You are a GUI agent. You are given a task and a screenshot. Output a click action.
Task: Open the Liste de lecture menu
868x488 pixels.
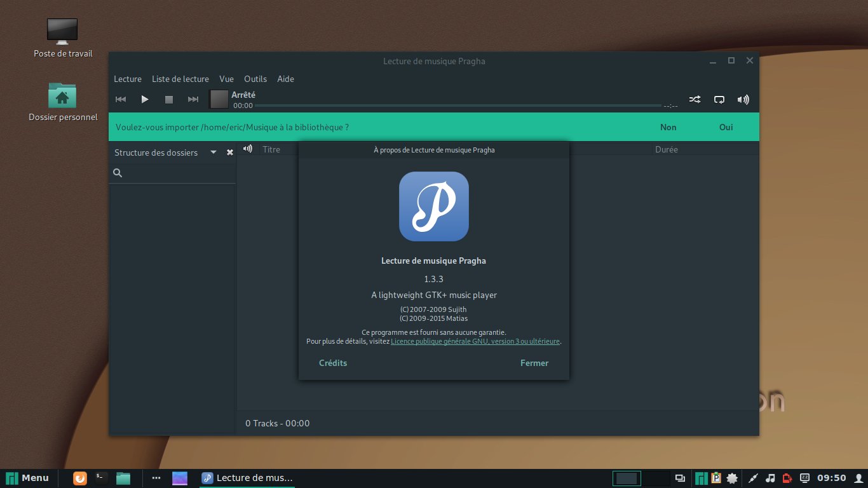(x=180, y=79)
